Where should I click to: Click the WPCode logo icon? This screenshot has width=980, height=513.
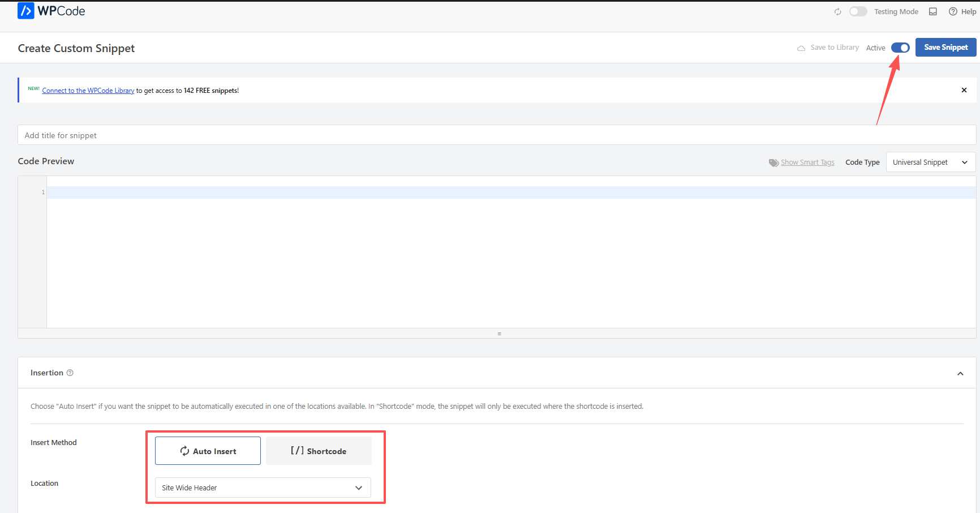click(x=26, y=11)
